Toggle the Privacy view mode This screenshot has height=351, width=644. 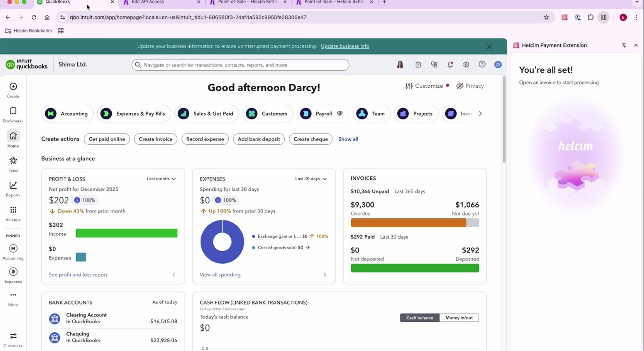point(470,86)
